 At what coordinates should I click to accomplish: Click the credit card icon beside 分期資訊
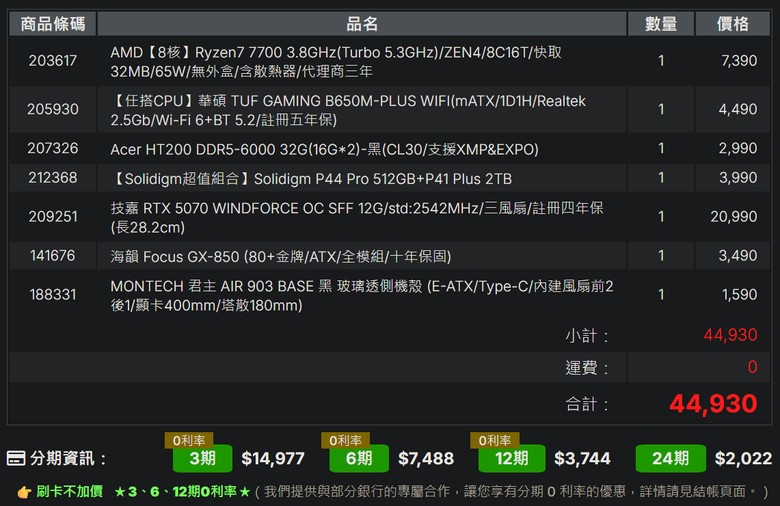(16, 458)
